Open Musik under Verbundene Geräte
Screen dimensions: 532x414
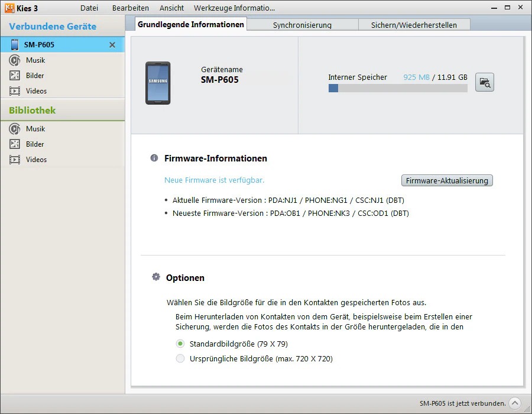point(35,60)
